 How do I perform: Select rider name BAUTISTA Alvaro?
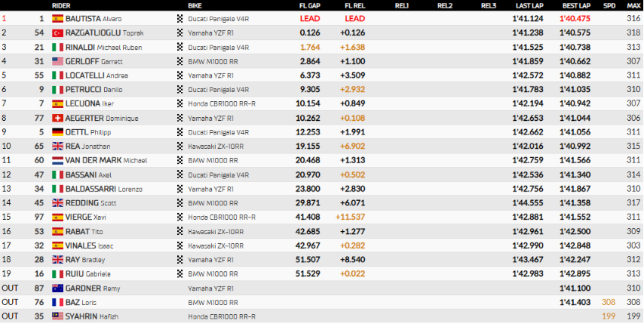(94, 19)
